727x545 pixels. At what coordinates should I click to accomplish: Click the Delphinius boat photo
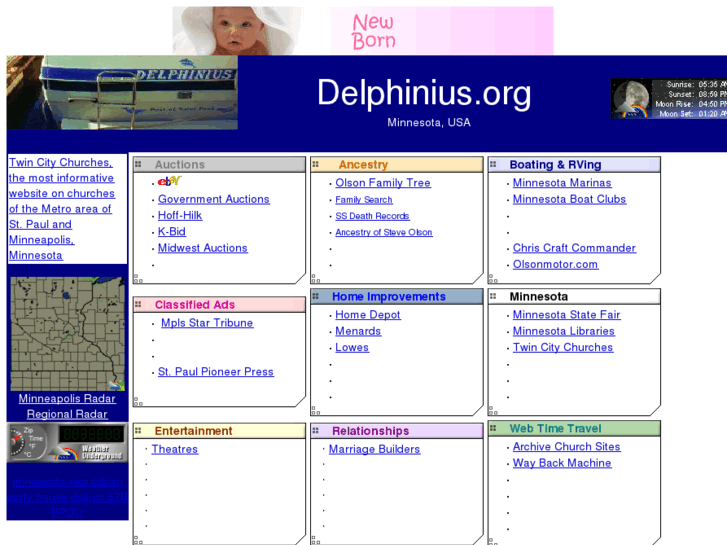click(122, 92)
